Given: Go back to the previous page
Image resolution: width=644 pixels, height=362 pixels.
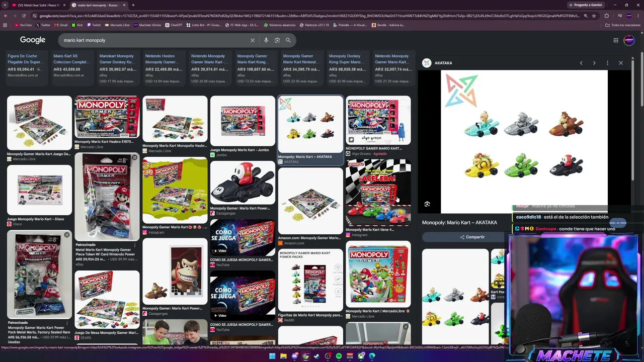Looking at the screenshot, I should [x=6, y=16].
